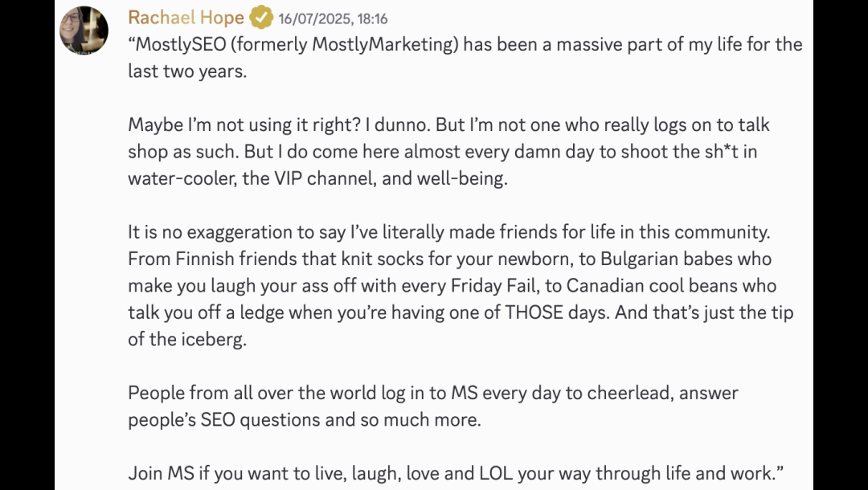
Task: Open Rachael Hope's profile avatar
Action: (84, 31)
